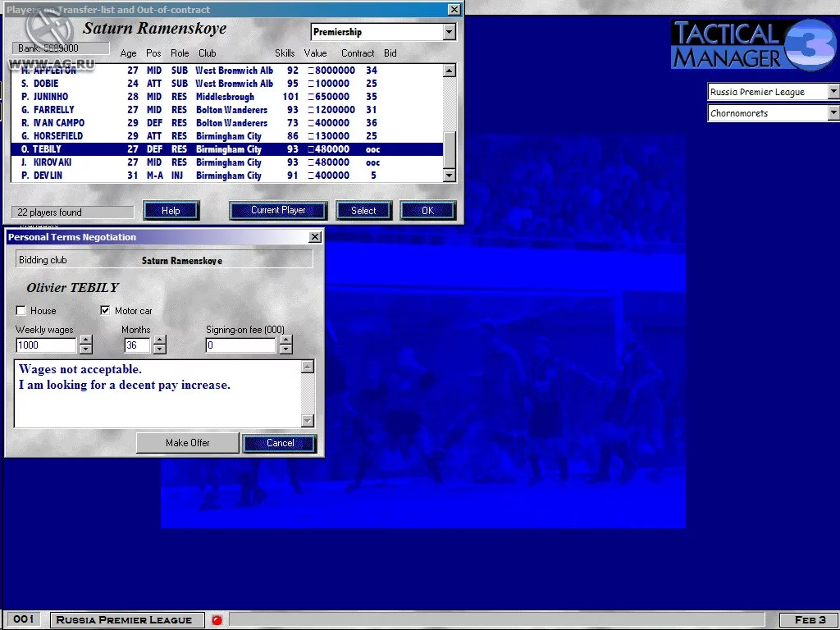This screenshot has width=840, height=630.
Task: Click the Age column header
Action: click(128, 53)
